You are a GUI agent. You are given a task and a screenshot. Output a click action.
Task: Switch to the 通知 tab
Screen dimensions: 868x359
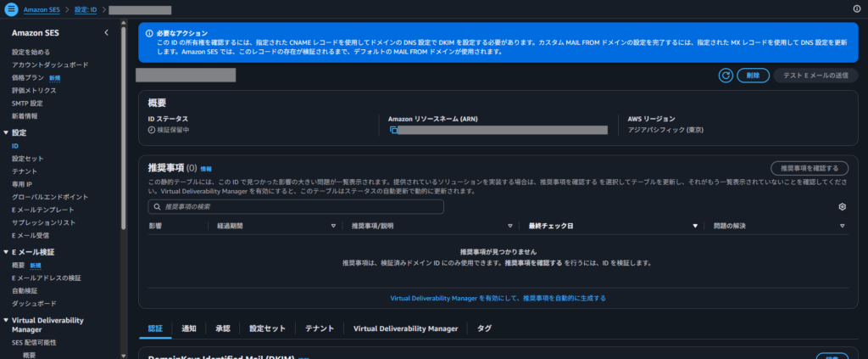coord(189,328)
